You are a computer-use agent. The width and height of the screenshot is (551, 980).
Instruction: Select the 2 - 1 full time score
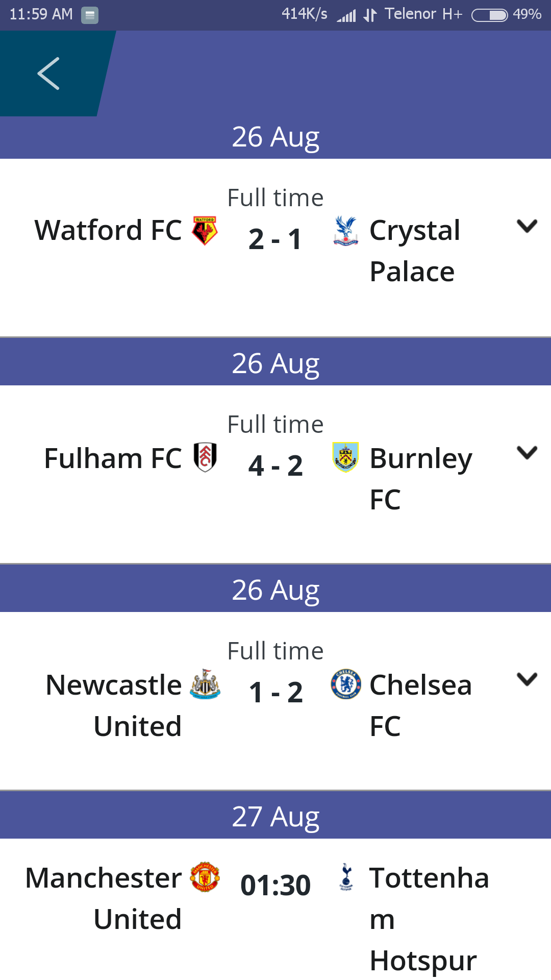coord(275,239)
